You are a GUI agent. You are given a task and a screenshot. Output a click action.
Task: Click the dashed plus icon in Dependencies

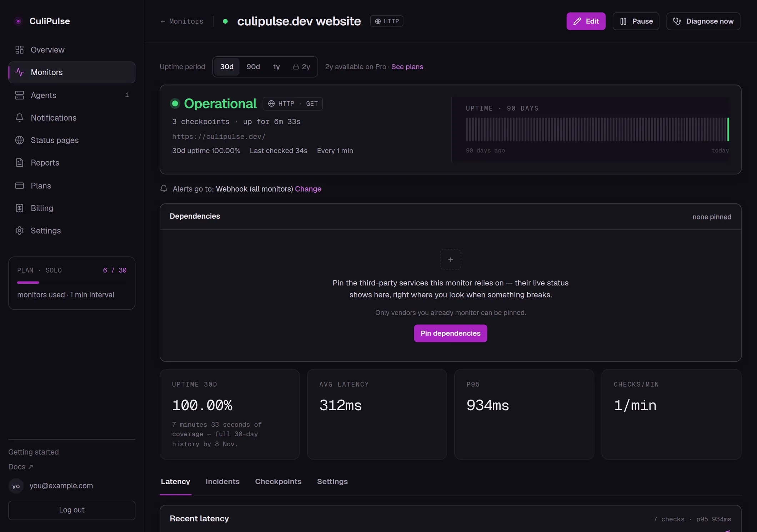tap(450, 259)
